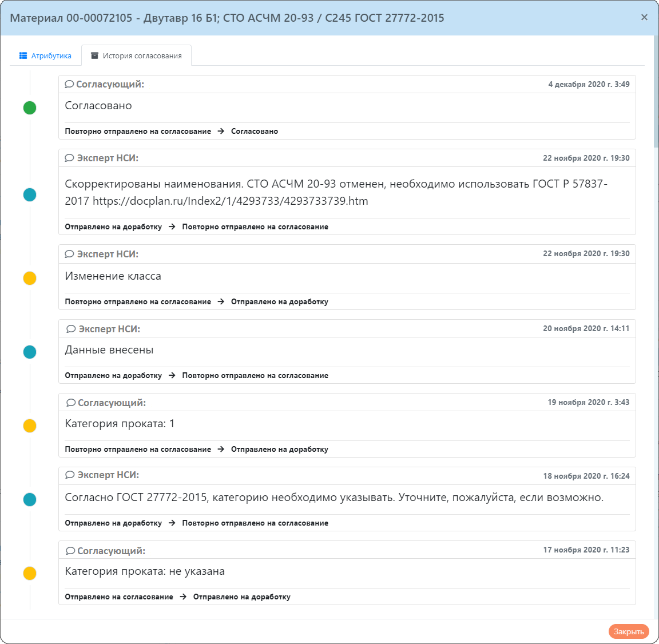The width and height of the screenshot is (659, 644).
Task: Click the comment bubble icon on 4 декабря entry
Action: point(69,85)
